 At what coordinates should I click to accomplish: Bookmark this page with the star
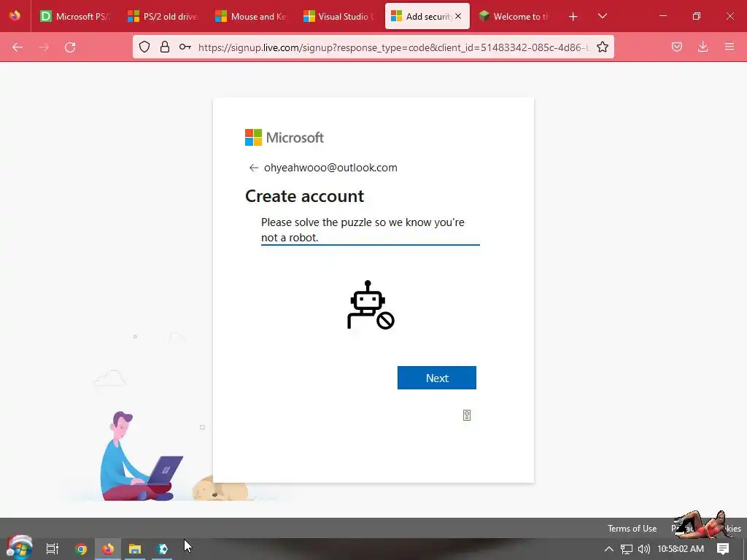point(602,47)
